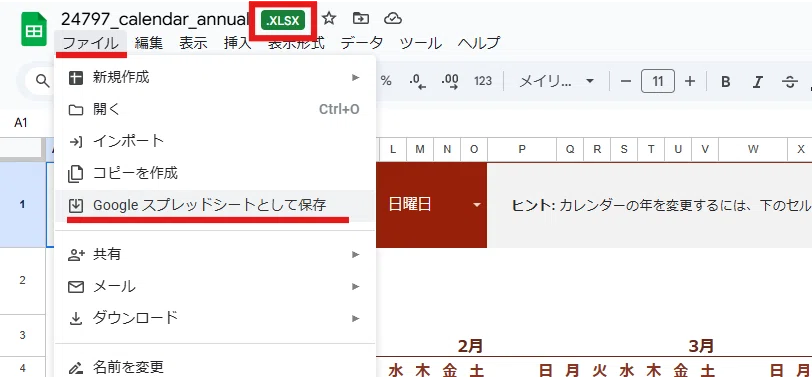Toggle italic formatting
This screenshot has width=812, height=377.
point(758,81)
